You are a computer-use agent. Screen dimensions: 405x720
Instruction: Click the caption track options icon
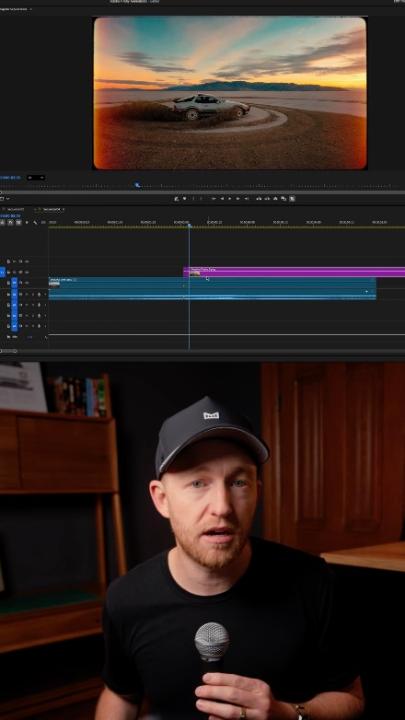click(x=43, y=222)
